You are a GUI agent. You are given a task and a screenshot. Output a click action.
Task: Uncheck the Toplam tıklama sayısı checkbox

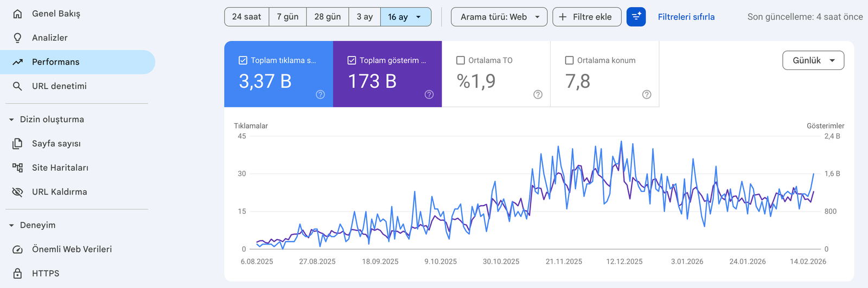coord(243,60)
